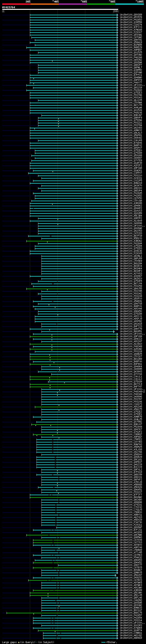
Task: Select the UniRef100_Q1HPT4 label
Action: [x=131, y=630]
